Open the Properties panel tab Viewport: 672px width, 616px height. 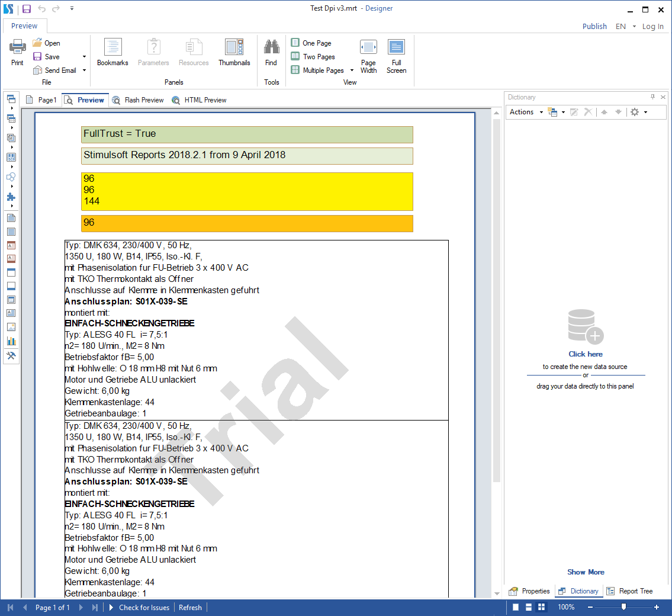(x=529, y=591)
